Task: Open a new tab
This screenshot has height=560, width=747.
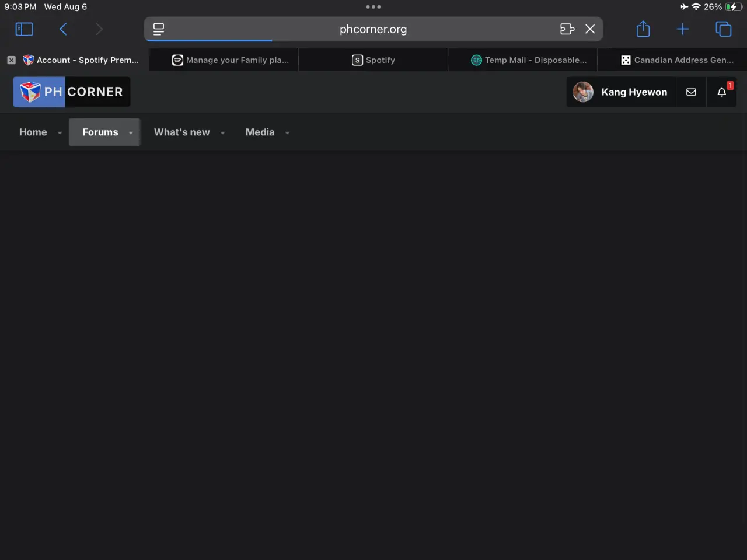Action: coord(683,29)
